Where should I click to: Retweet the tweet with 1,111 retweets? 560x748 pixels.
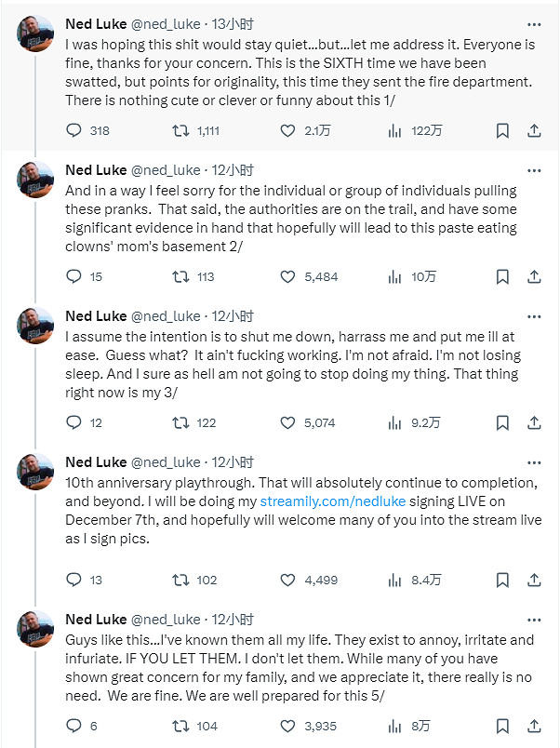point(182,131)
